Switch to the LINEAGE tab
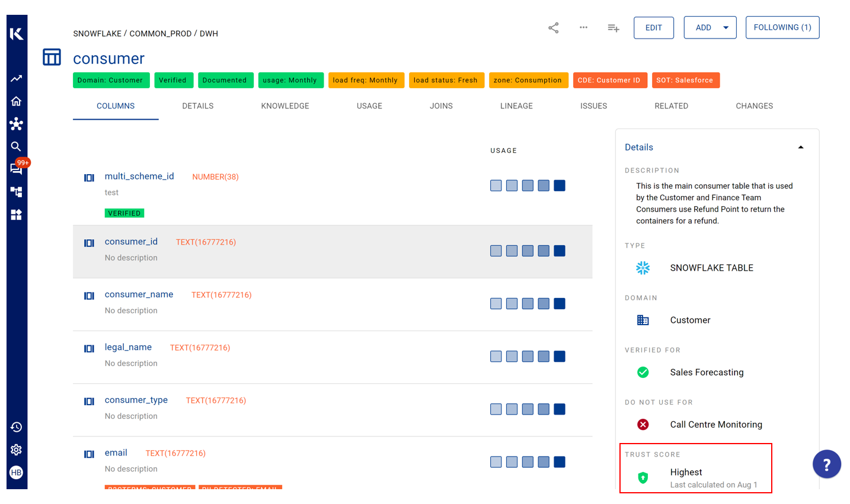 click(x=516, y=106)
